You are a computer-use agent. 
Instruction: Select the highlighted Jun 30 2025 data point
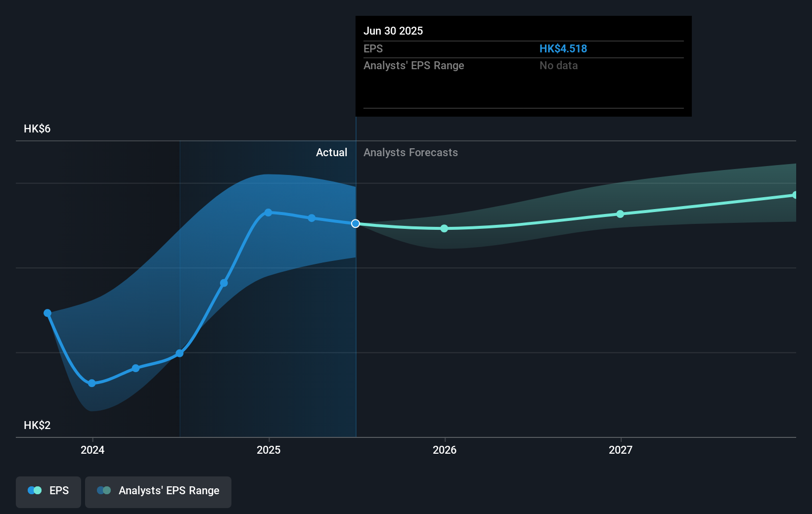355,223
